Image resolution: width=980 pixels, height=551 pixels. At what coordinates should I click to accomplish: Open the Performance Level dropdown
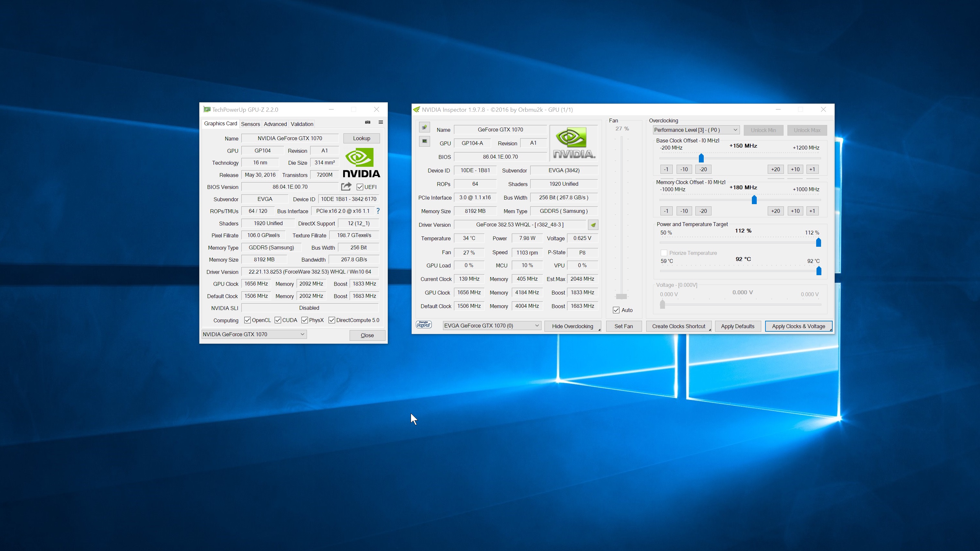point(696,130)
